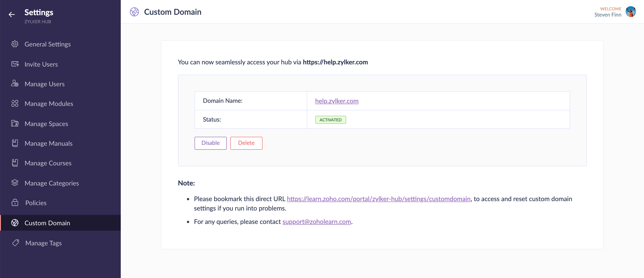Screen dimensions: 644x278
Task: Click the Manage Users person icon
Action: click(15, 84)
